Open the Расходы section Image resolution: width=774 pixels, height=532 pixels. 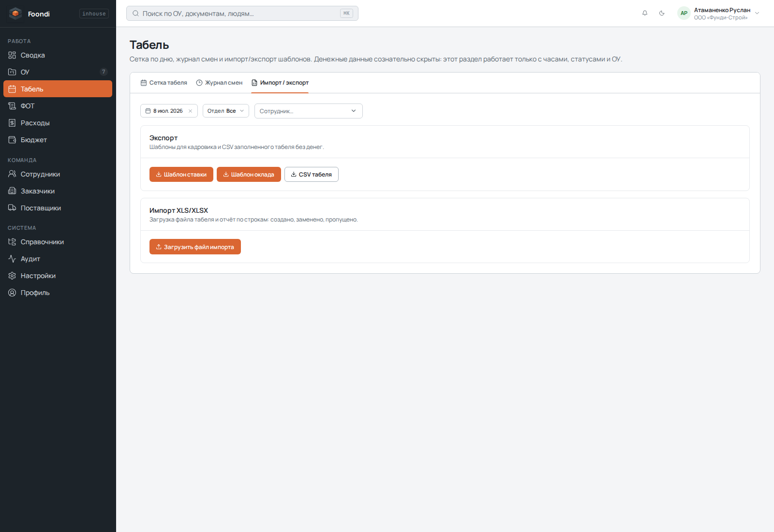click(58, 123)
